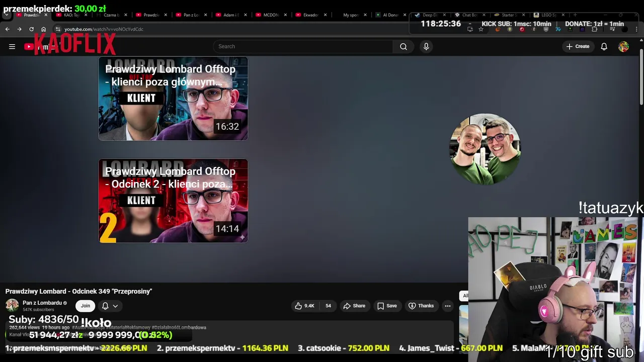644x362 pixels.
Task: Switch to the 'Ekwador' tab
Action: [x=310, y=15]
